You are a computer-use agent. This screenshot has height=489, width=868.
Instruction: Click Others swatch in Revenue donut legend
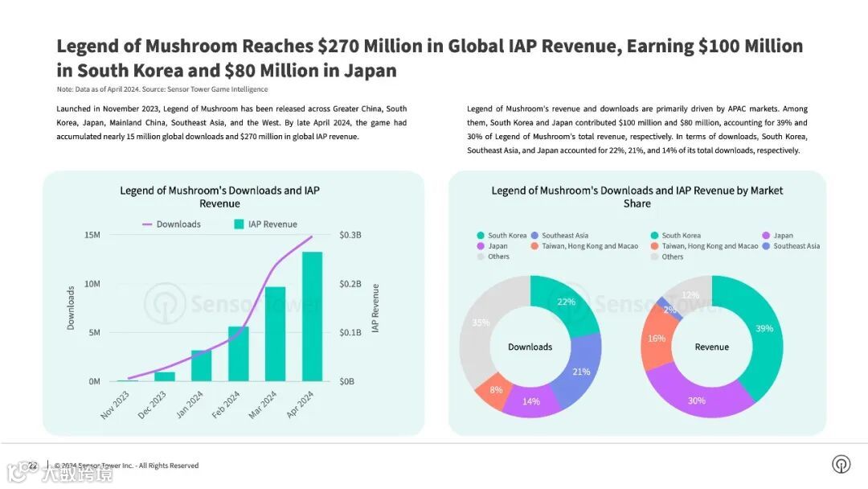pyautogui.click(x=654, y=257)
